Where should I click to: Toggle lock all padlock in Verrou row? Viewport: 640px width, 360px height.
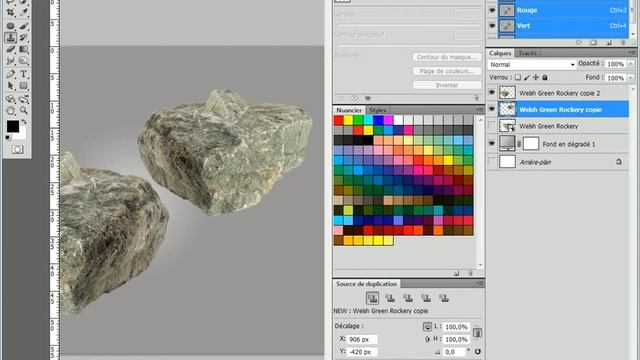pos(545,77)
